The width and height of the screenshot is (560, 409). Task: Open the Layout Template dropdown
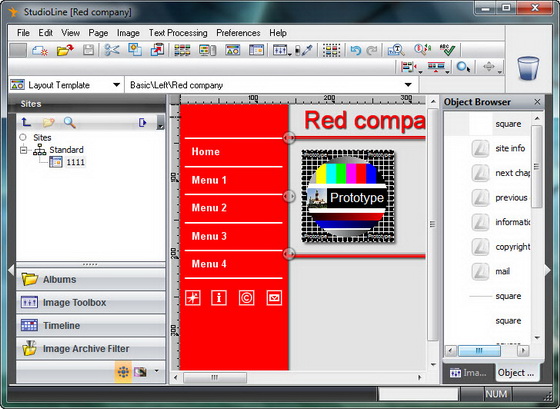click(x=116, y=85)
